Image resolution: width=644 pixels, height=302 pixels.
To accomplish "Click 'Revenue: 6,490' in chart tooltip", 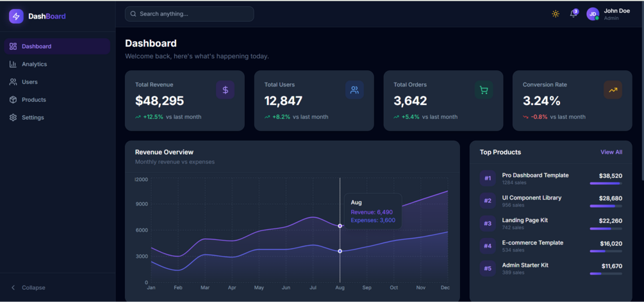I will coord(372,212).
